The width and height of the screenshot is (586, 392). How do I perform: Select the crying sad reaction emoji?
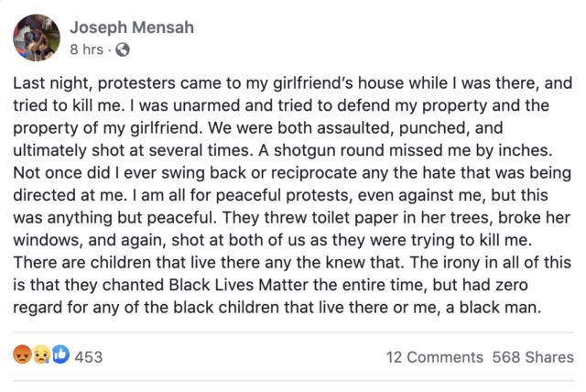(41, 354)
